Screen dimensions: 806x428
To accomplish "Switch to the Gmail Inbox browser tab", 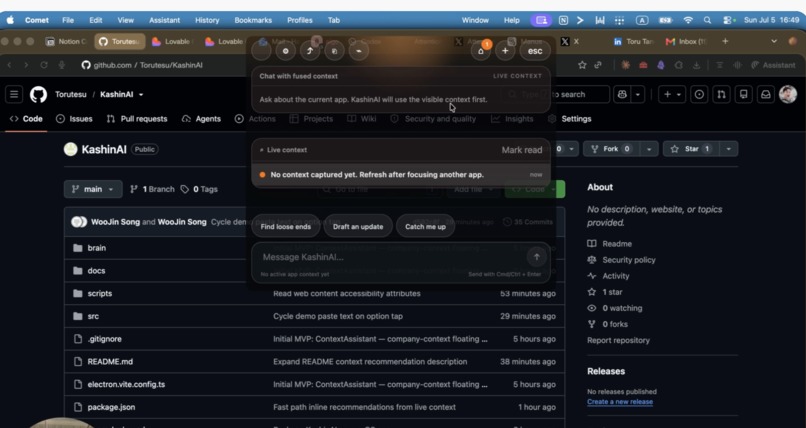I will (686, 41).
